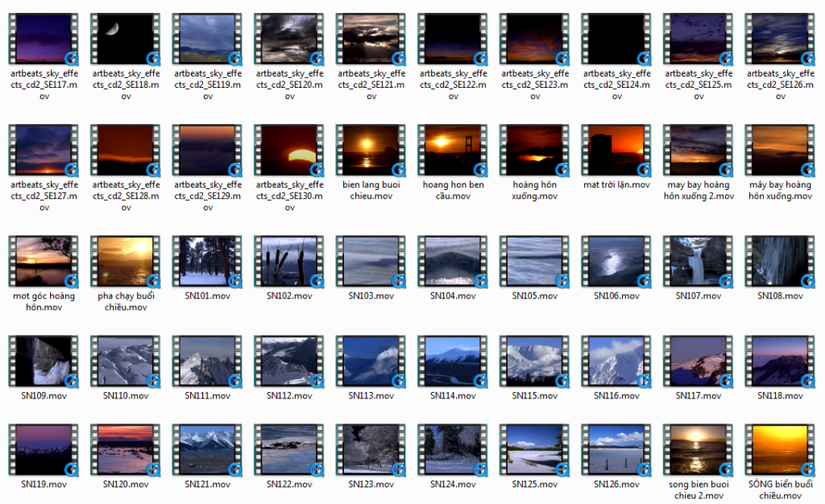Click the SN124.mov filename text

point(453,485)
